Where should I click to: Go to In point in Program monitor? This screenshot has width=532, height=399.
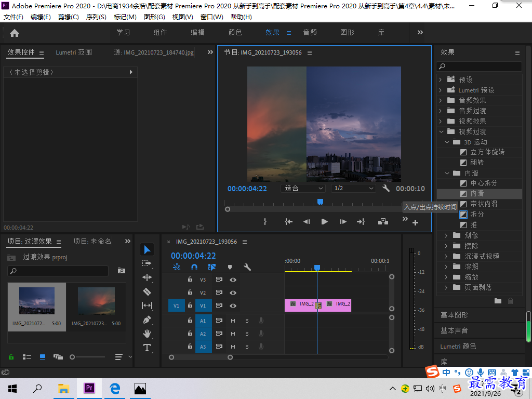[x=288, y=221]
